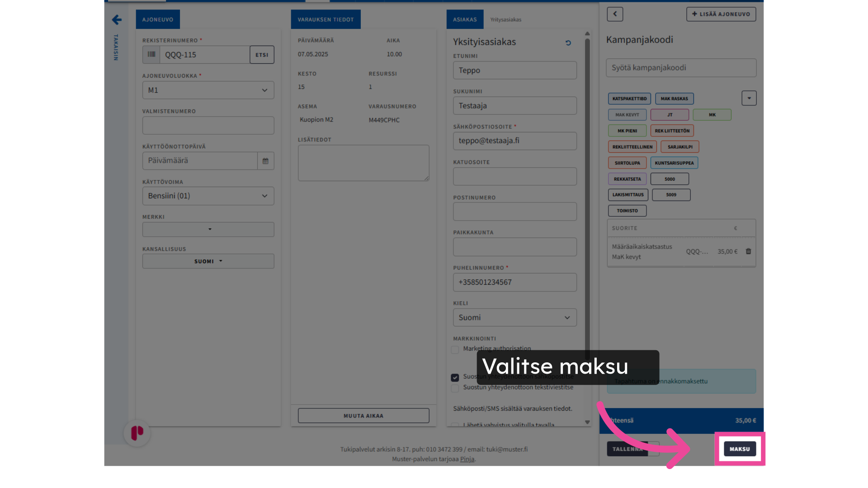Screen dimensions: 868x488
Task: Select the SARJAKILPI tag
Action: pos(679,147)
